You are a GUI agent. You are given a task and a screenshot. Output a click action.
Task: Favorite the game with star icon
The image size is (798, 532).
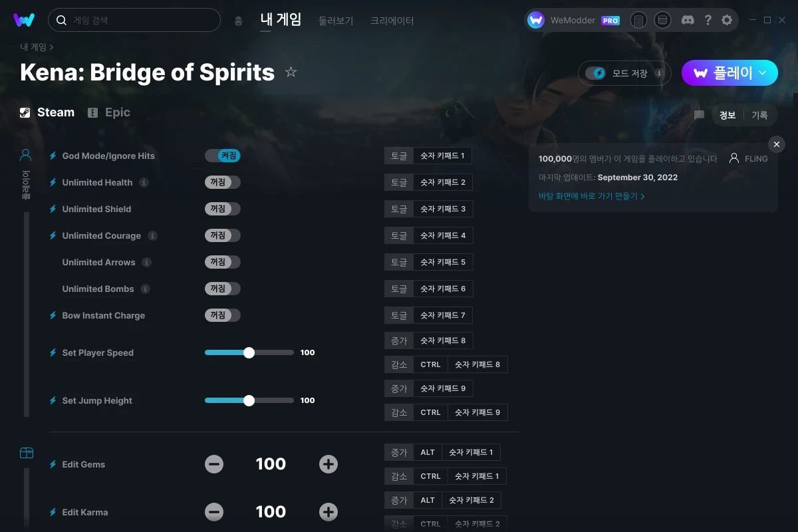[x=291, y=72]
